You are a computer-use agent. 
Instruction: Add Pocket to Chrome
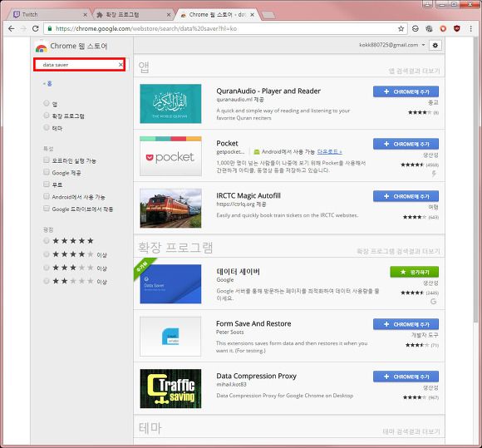pos(406,144)
